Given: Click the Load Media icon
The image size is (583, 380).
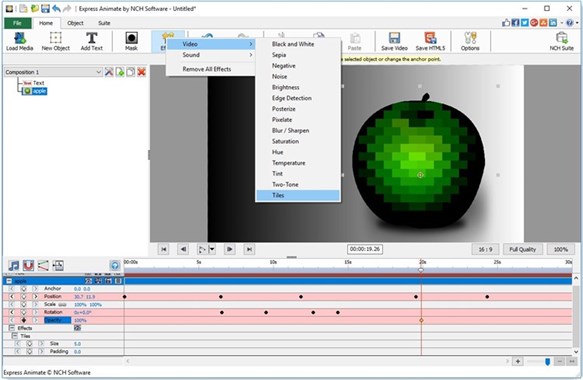Looking at the screenshot, I should coord(19,41).
